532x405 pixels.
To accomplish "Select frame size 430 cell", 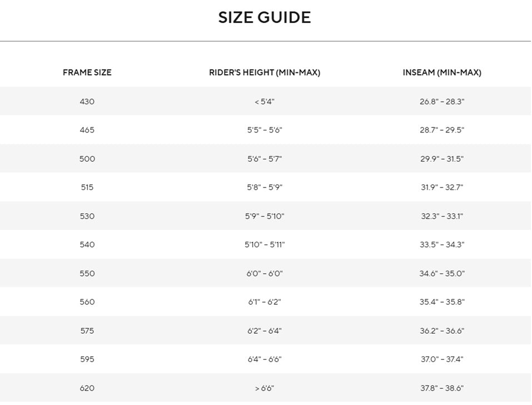I will tap(87, 101).
